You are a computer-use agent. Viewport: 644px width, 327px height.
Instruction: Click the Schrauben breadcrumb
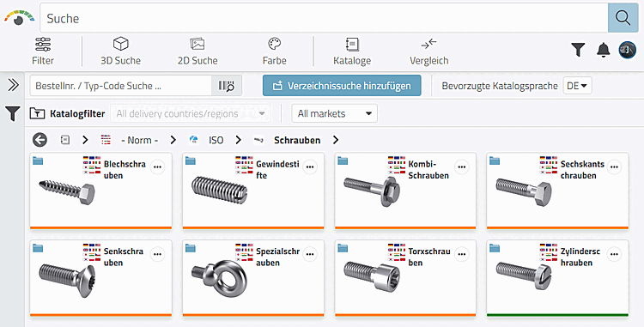click(297, 140)
